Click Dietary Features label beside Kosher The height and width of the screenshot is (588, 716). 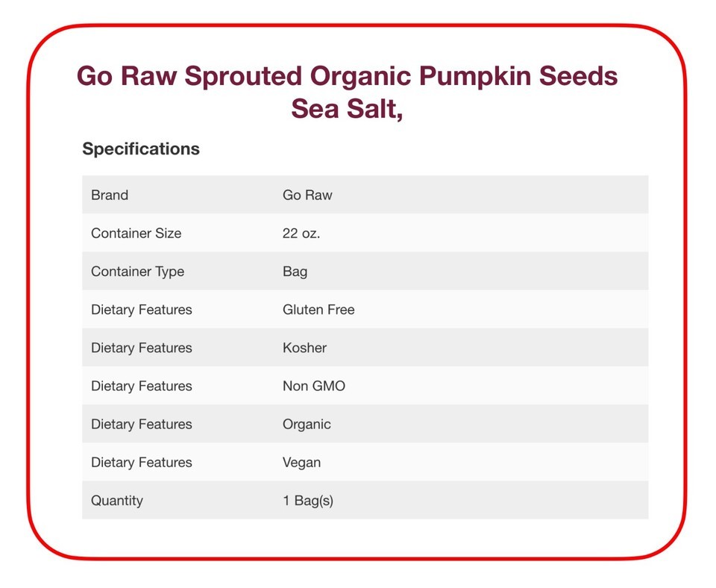click(142, 348)
